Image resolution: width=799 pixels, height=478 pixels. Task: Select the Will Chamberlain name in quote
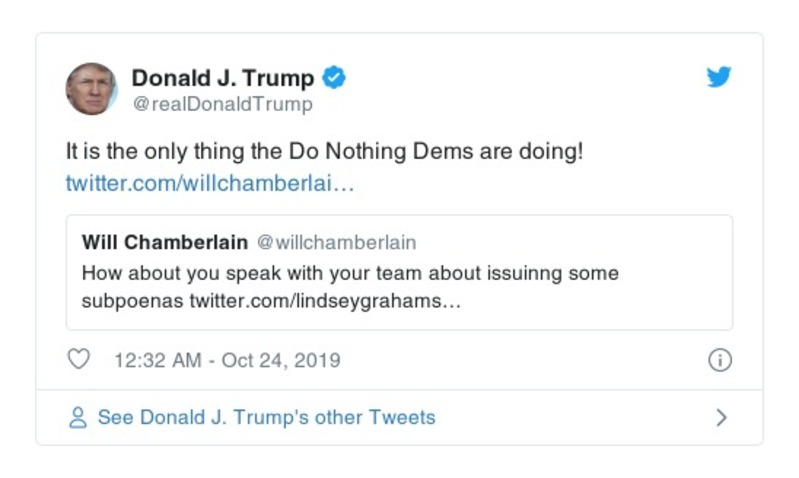164,243
